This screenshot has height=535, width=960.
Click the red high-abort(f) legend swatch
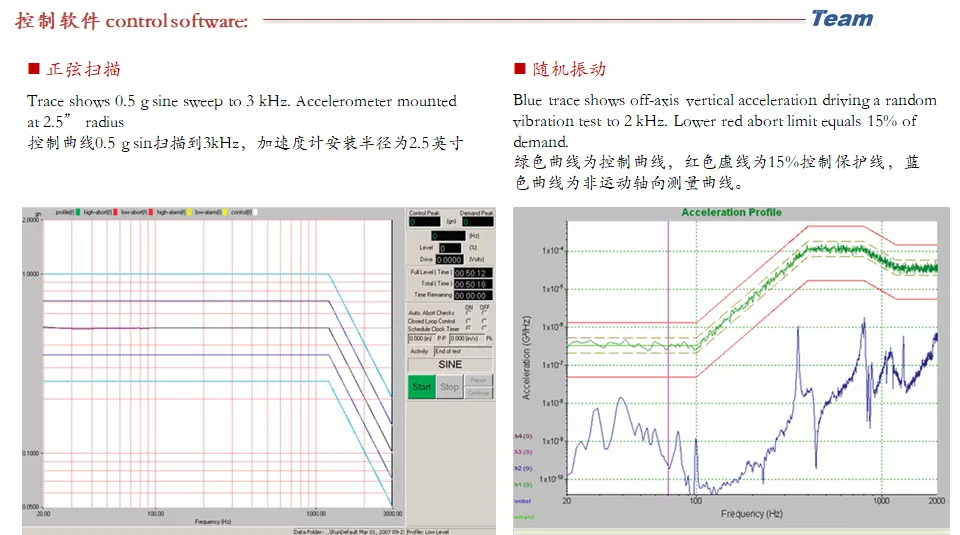[114, 213]
